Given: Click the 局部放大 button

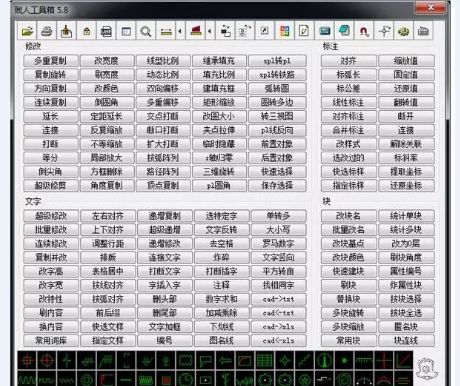Looking at the screenshot, I should 107,158.
